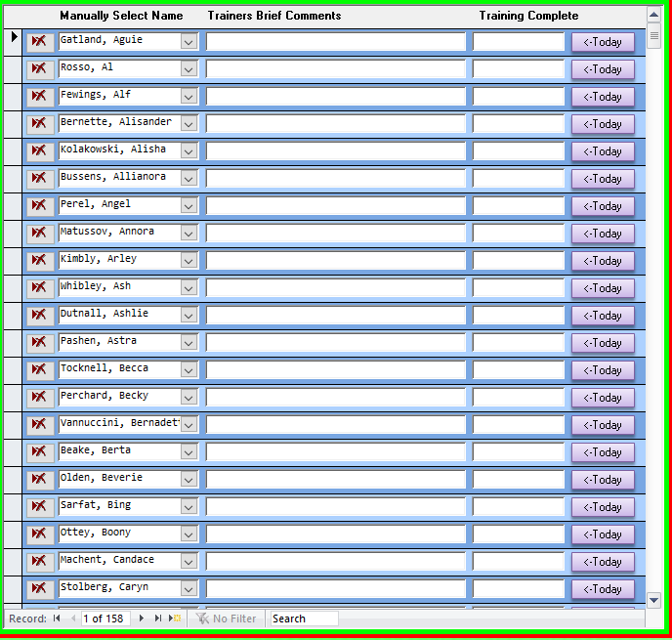Click delete icon for Gatland, Aguie row
The image size is (672, 640).
pyautogui.click(x=40, y=42)
